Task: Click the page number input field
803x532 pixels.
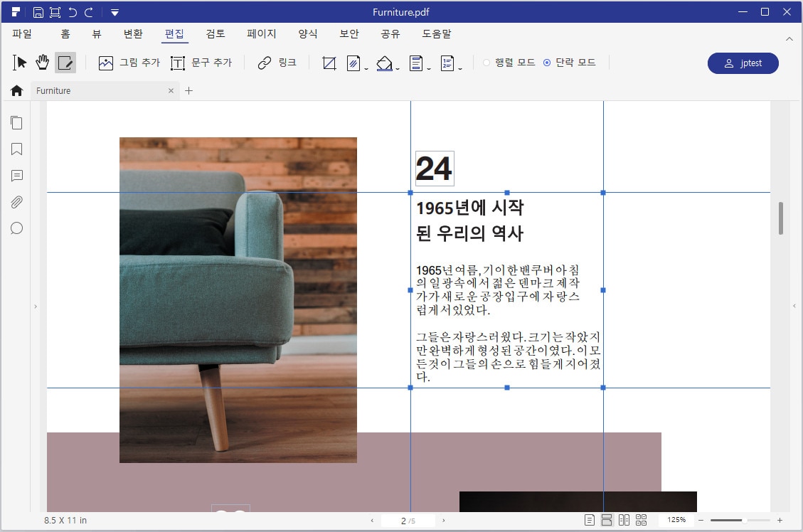Action: click(408, 520)
